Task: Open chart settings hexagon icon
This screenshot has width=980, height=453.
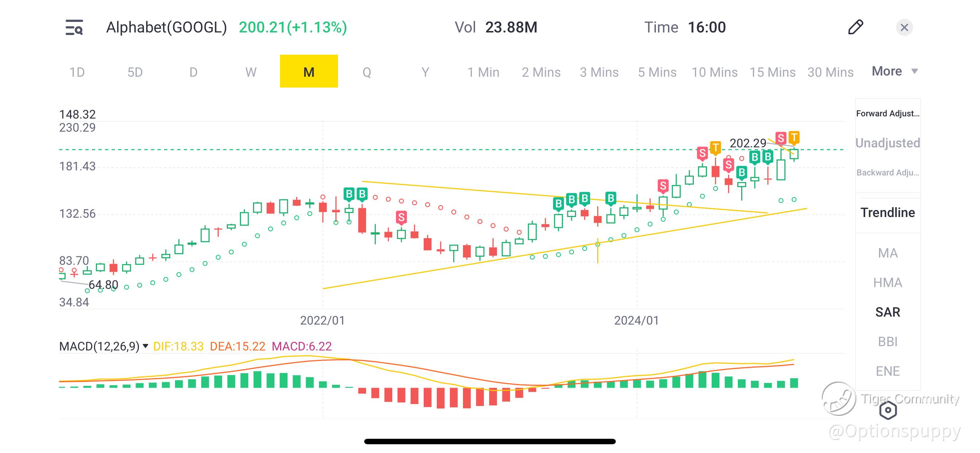Action: pyautogui.click(x=888, y=410)
